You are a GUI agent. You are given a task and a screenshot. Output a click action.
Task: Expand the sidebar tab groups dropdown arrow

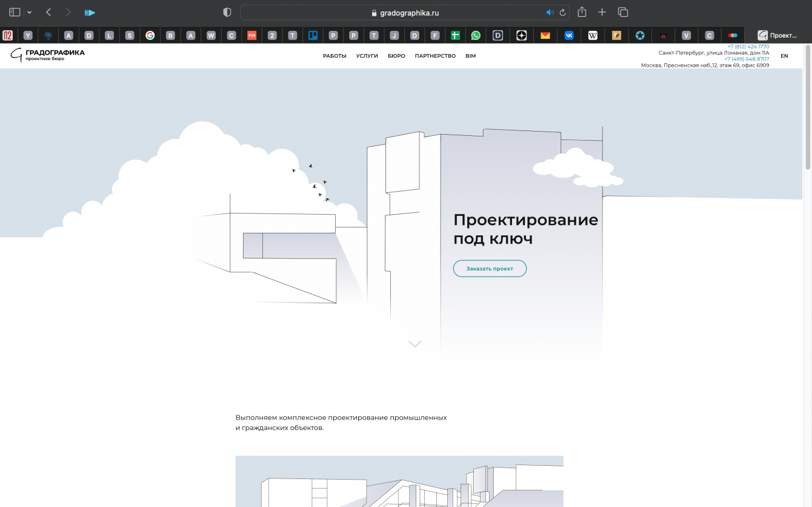[29, 12]
